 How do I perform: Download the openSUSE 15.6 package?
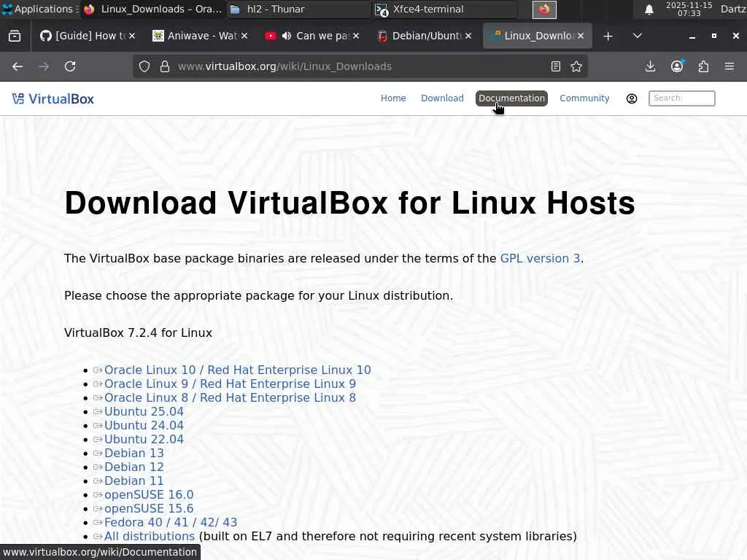pos(149,508)
